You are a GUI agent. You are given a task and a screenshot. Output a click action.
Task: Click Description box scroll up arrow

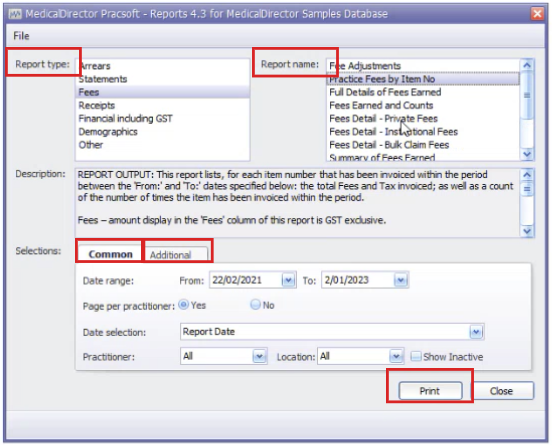coord(527,175)
